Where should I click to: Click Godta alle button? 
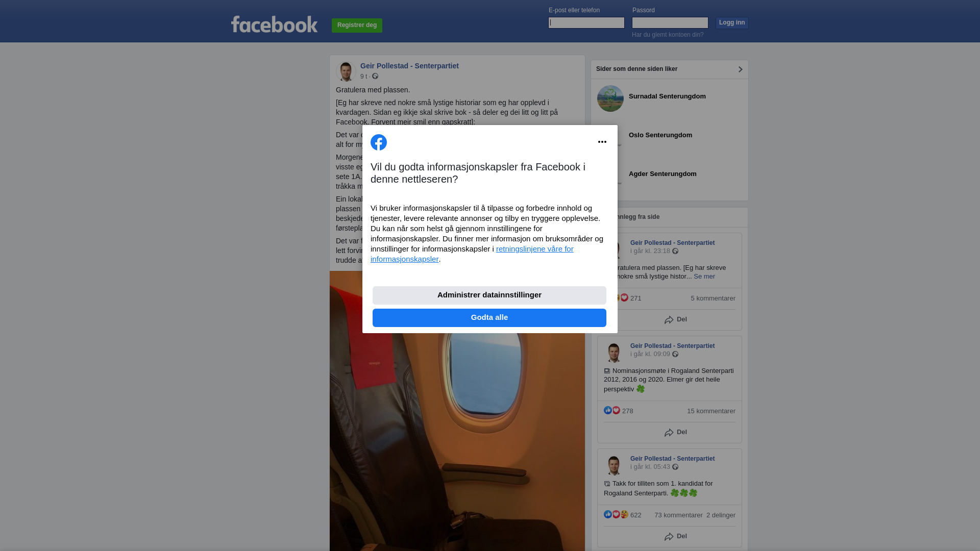tap(489, 318)
